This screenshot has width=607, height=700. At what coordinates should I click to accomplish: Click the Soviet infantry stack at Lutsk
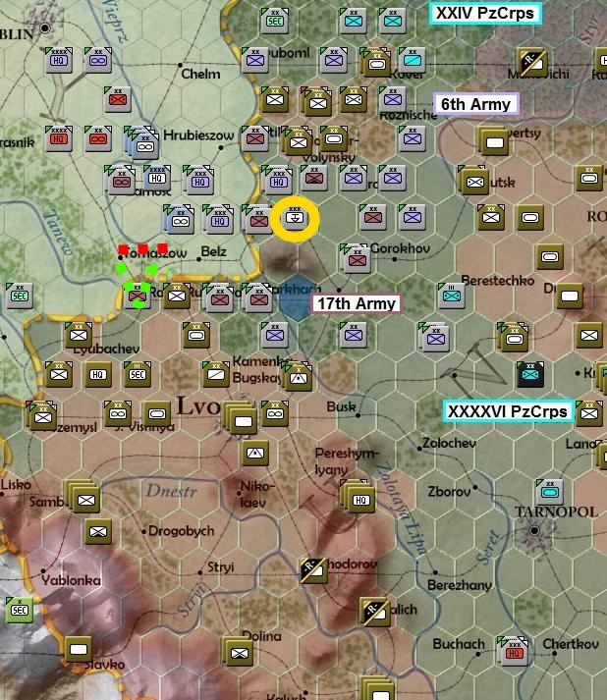(x=473, y=180)
